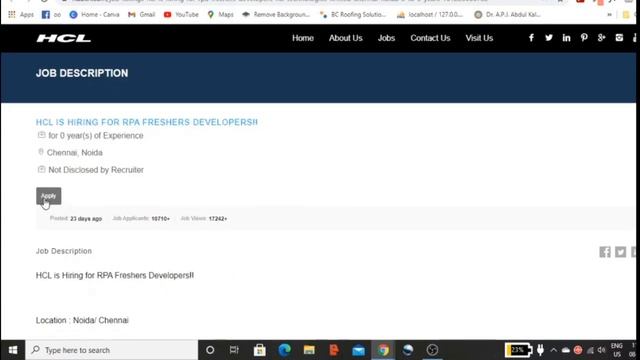
Task: Open Visit Us menu item
Action: [479, 38]
